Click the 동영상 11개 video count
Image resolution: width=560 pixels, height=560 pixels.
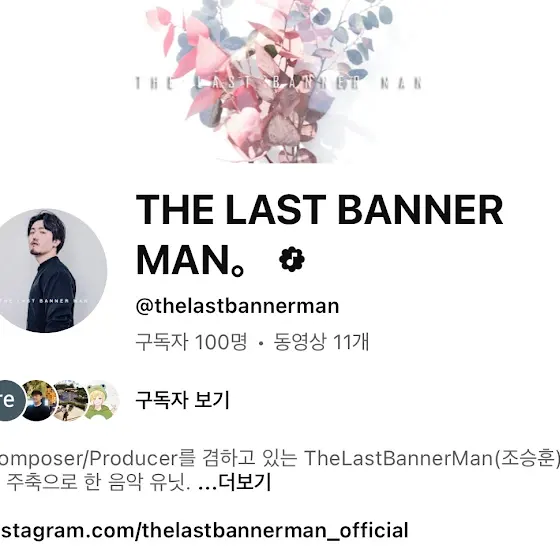[x=321, y=342]
